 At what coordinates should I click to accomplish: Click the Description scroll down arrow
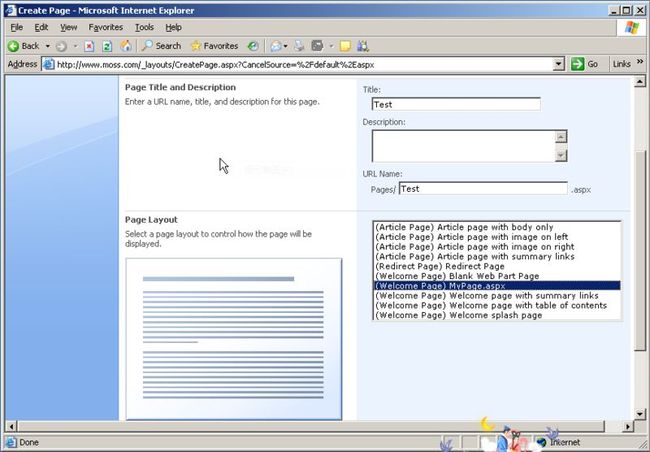point(561,156)
